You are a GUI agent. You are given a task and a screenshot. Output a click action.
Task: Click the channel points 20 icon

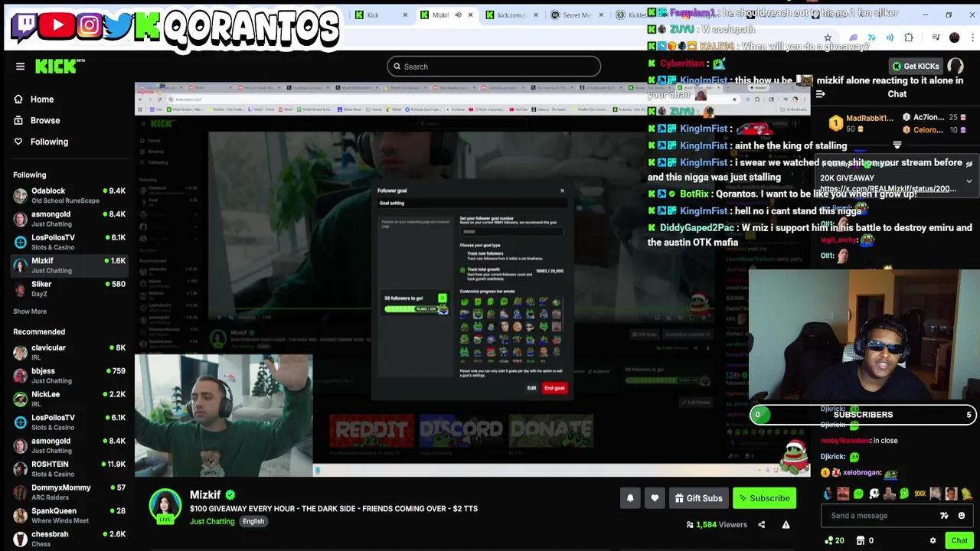pos(834,541)
